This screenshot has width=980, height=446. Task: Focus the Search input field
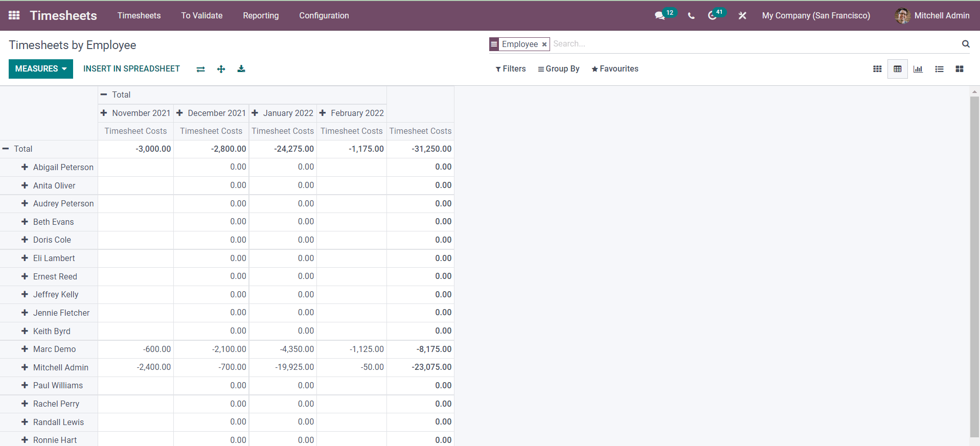coord(755,44)
